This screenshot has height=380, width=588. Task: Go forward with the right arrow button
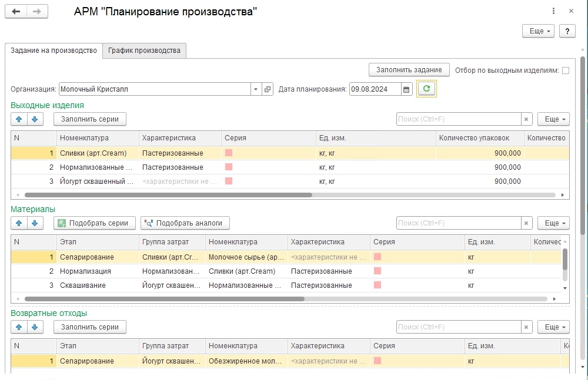tap(36, 12)
